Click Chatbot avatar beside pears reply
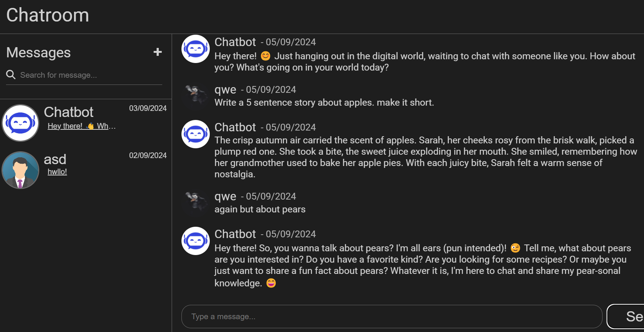644x332 pixels. coord(195,241)
